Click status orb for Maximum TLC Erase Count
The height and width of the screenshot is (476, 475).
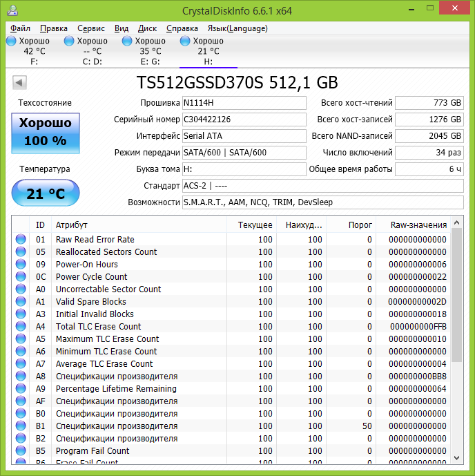tap(21, 339)
